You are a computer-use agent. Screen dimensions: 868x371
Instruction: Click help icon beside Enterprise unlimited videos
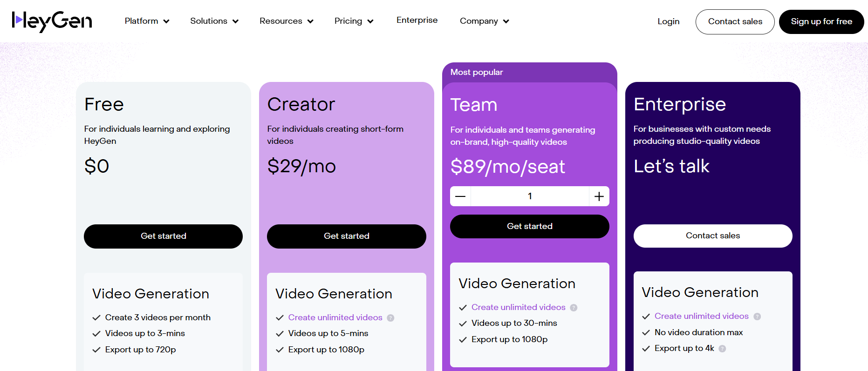click(757, 317)
